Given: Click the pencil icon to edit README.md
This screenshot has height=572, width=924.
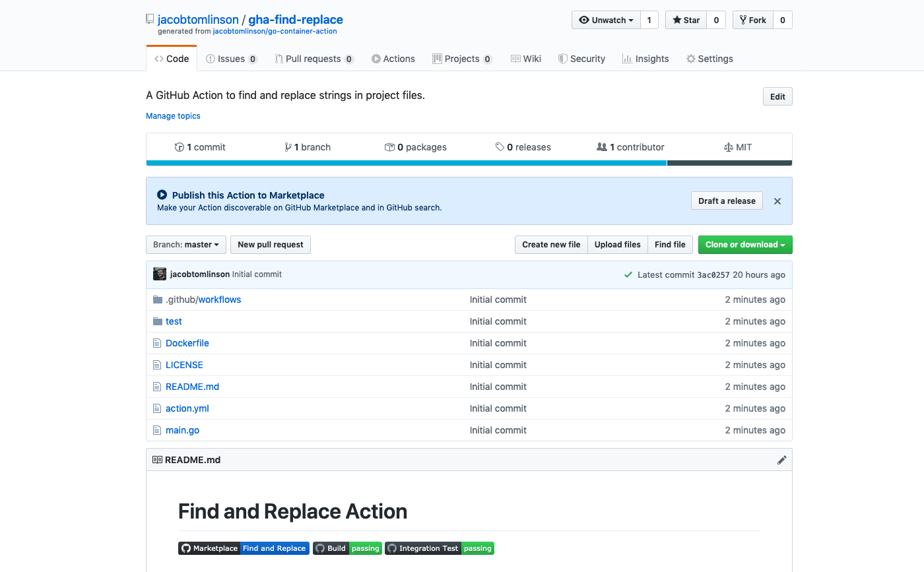Looking at the screenshot, I should click(781, 460).
